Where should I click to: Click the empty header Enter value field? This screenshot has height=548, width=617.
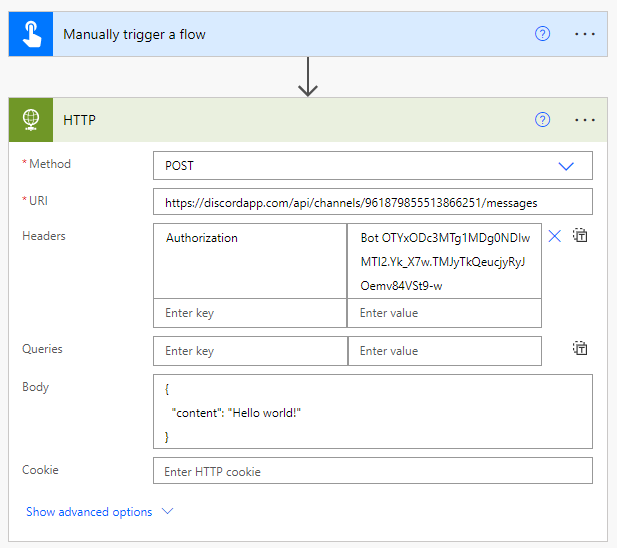click(444, 313)
